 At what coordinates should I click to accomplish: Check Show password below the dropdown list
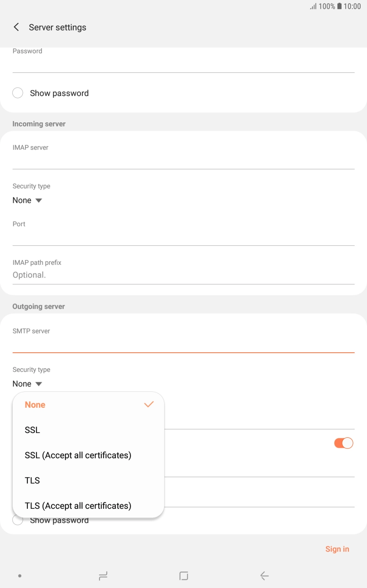(17, 520)
